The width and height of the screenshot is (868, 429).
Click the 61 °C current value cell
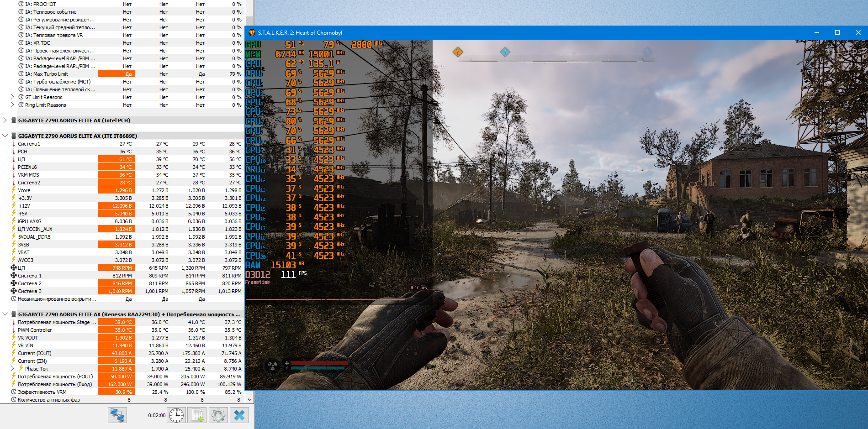(x=116, y=159)
